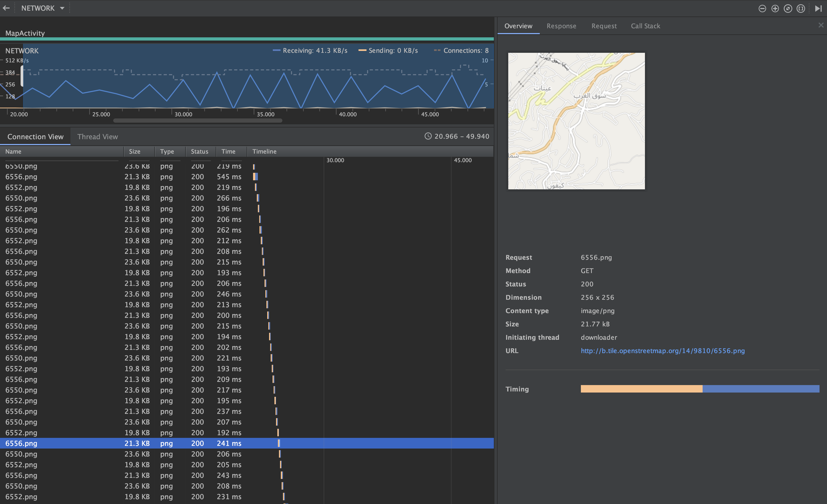Click zoom-to-selection bracket icon
Screen dimensions: 827x504
[x=801, y=9]
